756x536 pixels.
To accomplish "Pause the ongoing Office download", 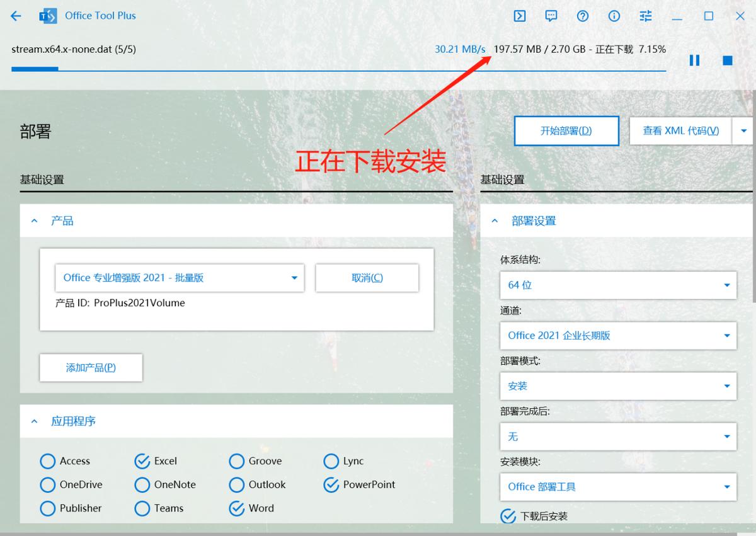I will click(694, 60).
